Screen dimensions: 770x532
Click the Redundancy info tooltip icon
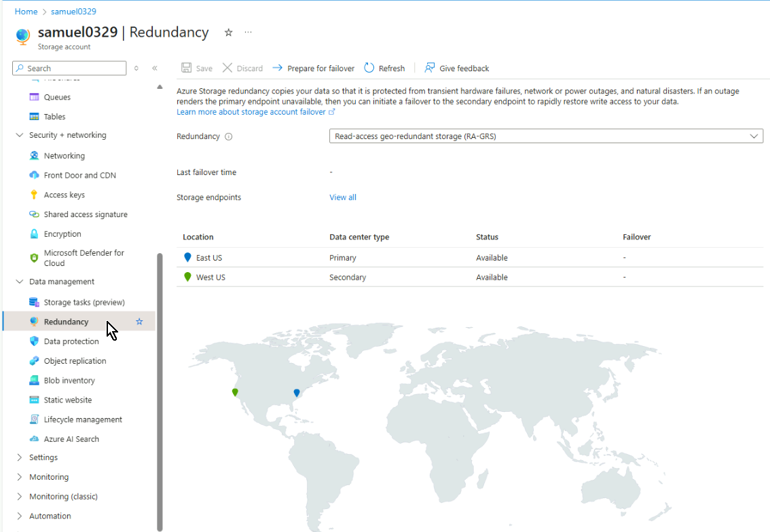point(228,136)
